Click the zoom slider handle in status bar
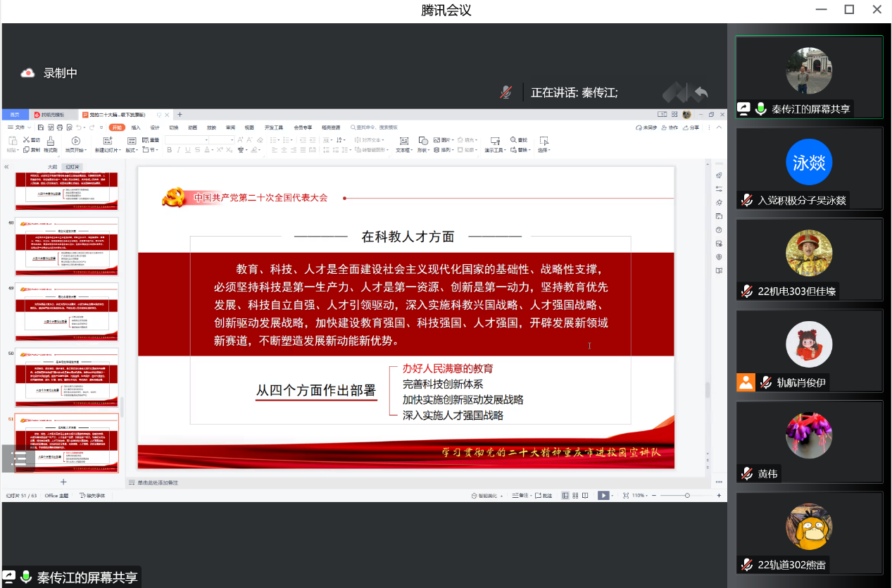Screen dimensions: 892x588 pos(687,496)
